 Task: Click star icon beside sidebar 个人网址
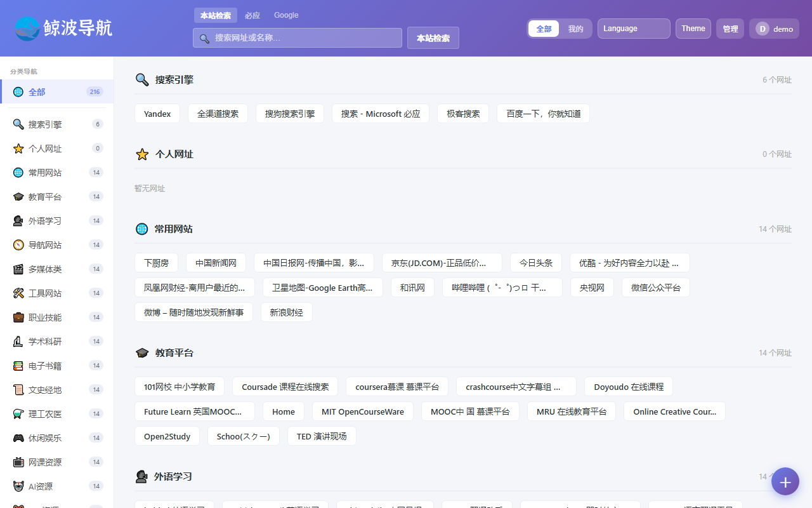pyautogui.click(x=18, y=149)
